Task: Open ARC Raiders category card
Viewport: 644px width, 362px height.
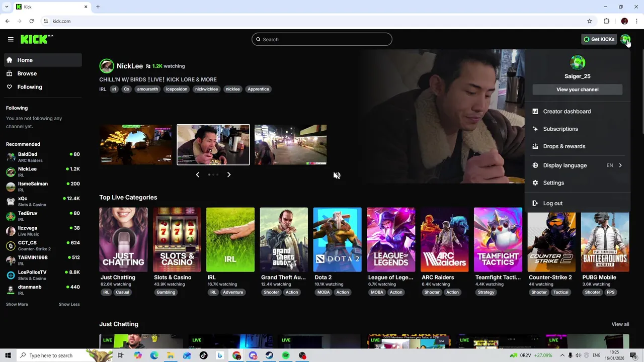Action: pyautogui.click(x=444, y=240)
